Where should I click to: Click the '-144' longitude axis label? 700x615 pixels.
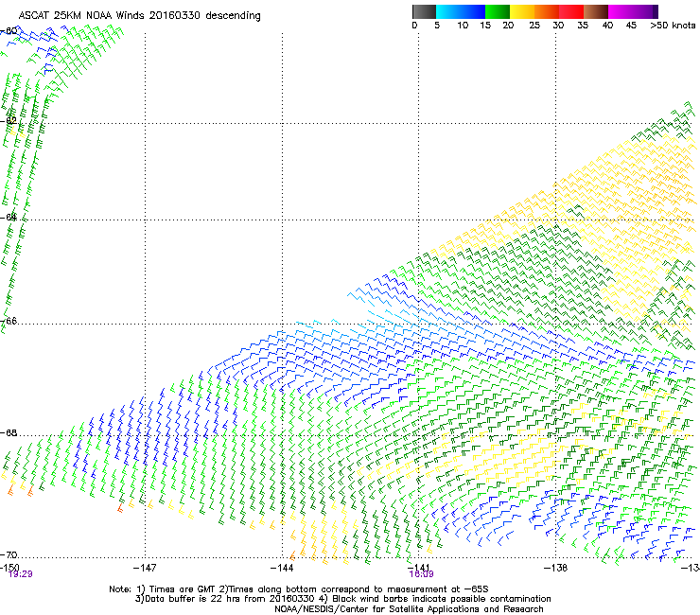(282, 567)
